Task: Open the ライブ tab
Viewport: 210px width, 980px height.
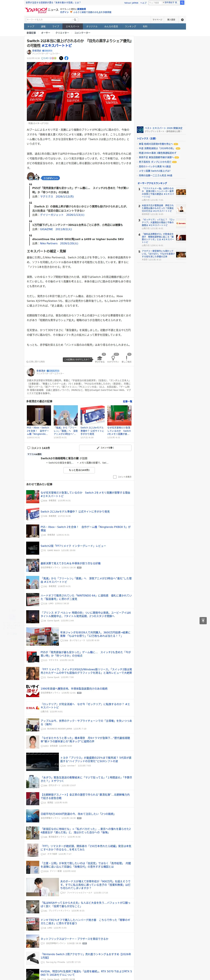Action: (56, 27)
